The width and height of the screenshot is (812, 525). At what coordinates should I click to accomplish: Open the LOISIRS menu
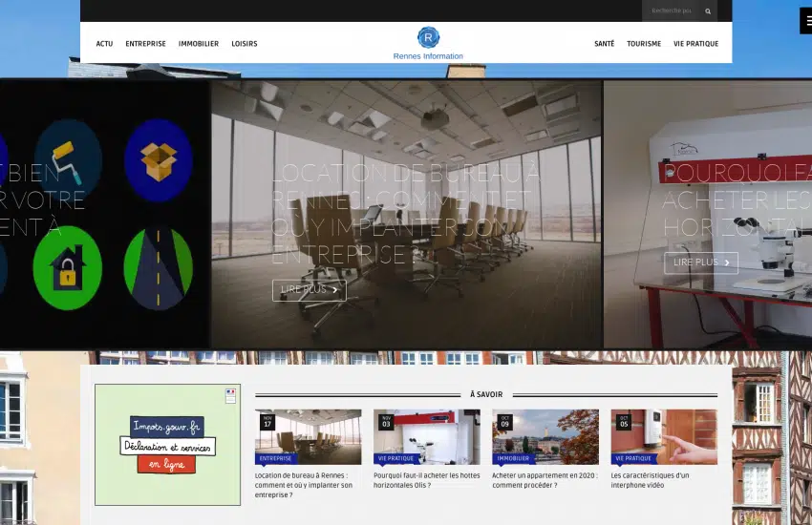point(245,44)
